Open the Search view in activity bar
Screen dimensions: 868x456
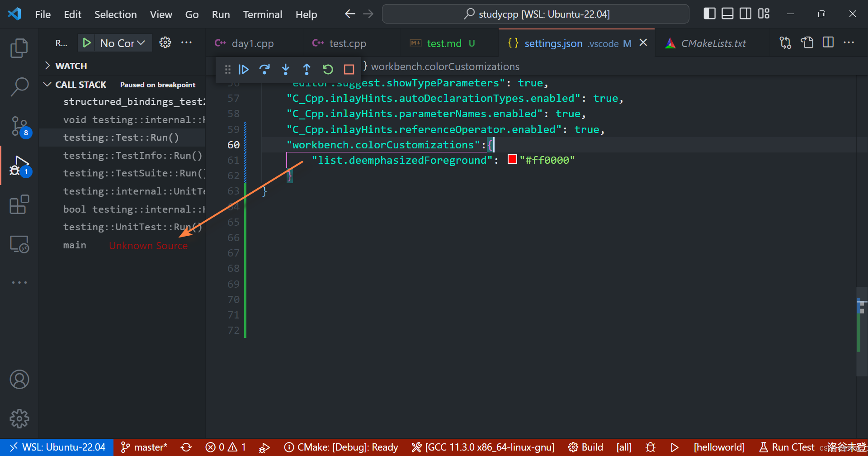pos(19,87)
